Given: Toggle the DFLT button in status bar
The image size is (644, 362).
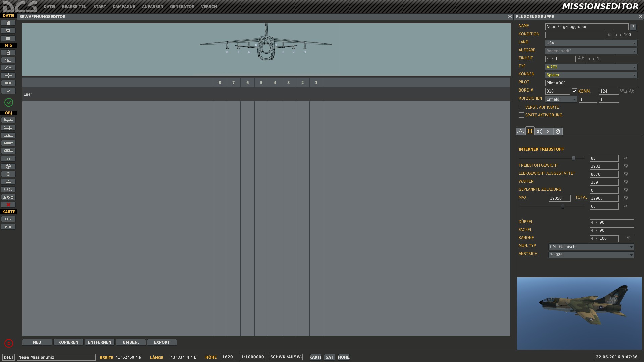Looking at the screenshot, I should (x=9, y=357).
